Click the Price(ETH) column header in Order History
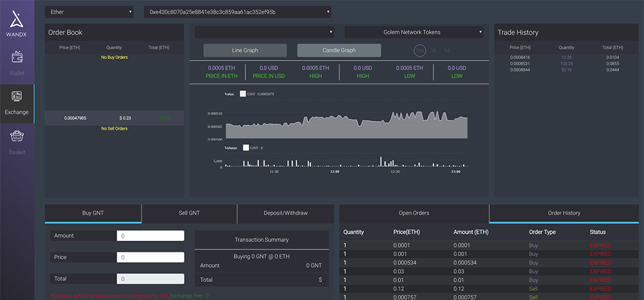The image size is (644, 300). point(406,232)
